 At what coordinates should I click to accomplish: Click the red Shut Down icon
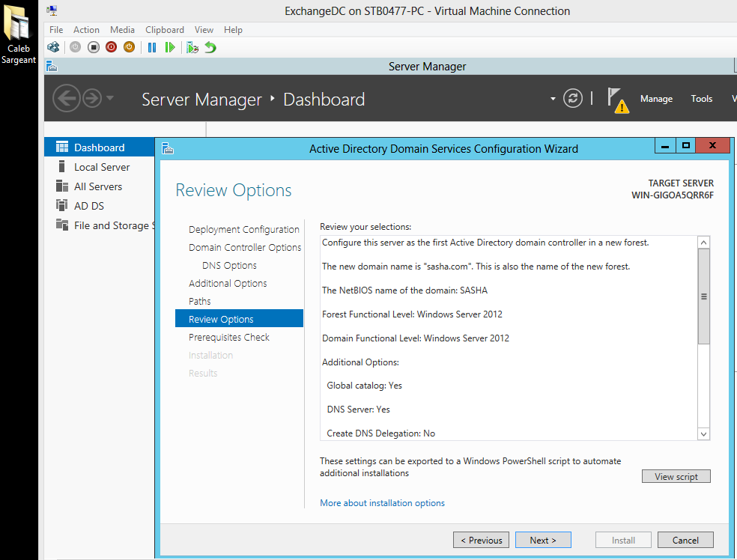click(x=112, y=47)
